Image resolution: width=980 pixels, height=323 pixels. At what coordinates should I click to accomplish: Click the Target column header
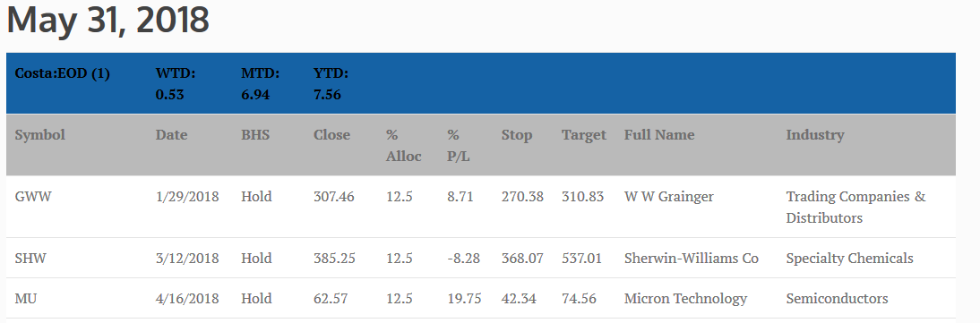click(x=584, y=135)
